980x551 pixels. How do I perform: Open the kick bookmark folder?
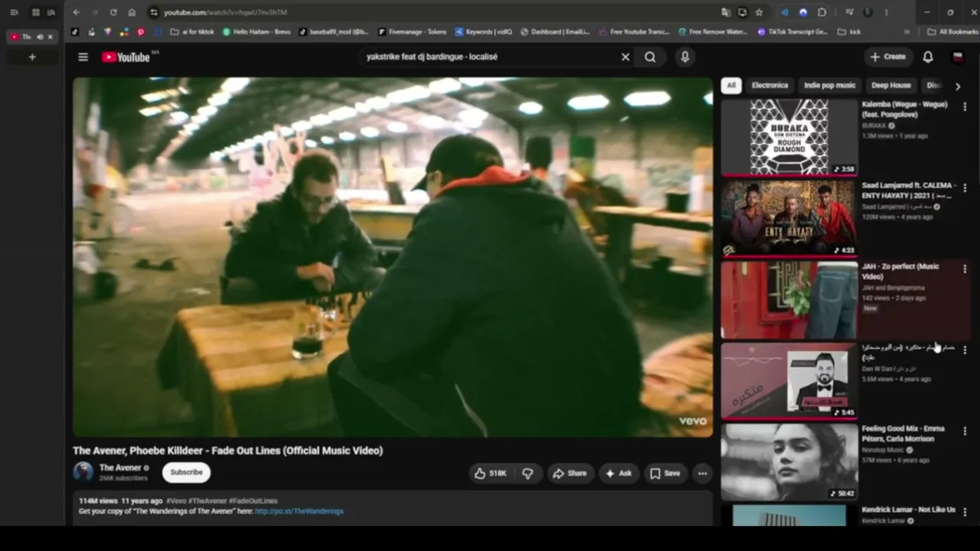[850, 32]
